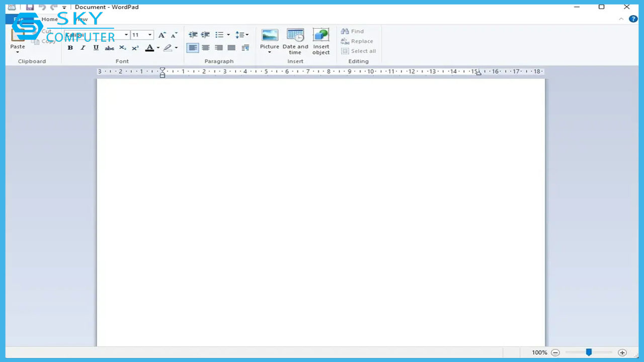Toggle underline formatting

pos(96,48)
